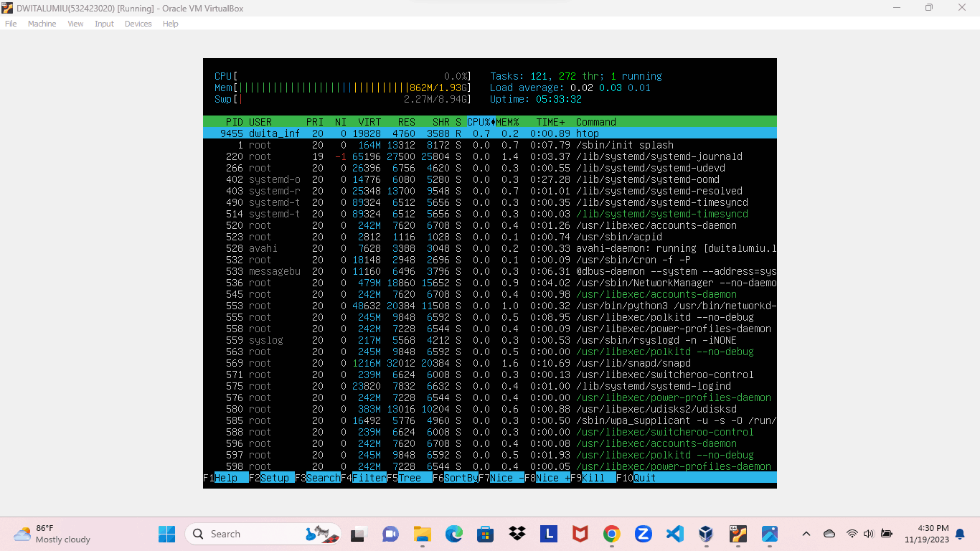980x551 pixels.
Task: Select the /sbin/init splash process row
Action: pyautogui.click(x=490, y=145)
